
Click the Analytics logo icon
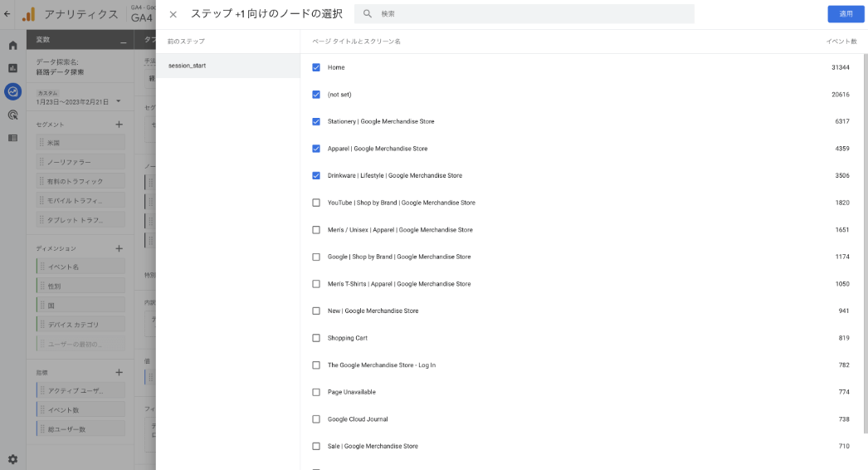coord(29,14)
